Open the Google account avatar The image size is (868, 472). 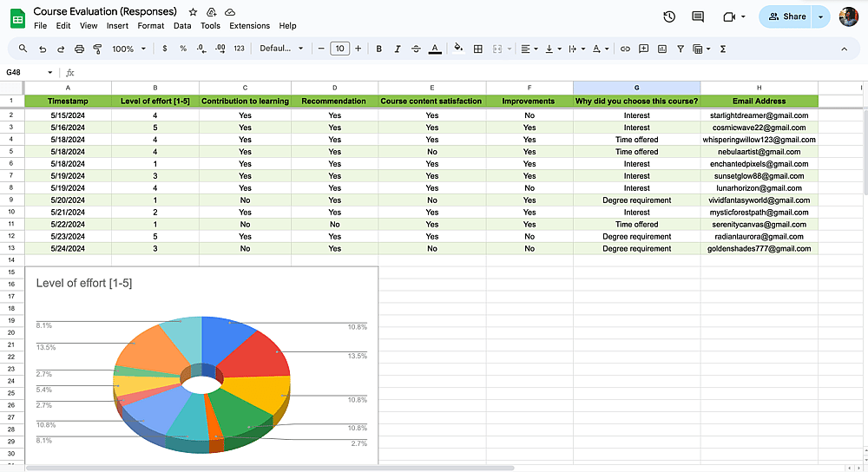[x=848, y=16]
